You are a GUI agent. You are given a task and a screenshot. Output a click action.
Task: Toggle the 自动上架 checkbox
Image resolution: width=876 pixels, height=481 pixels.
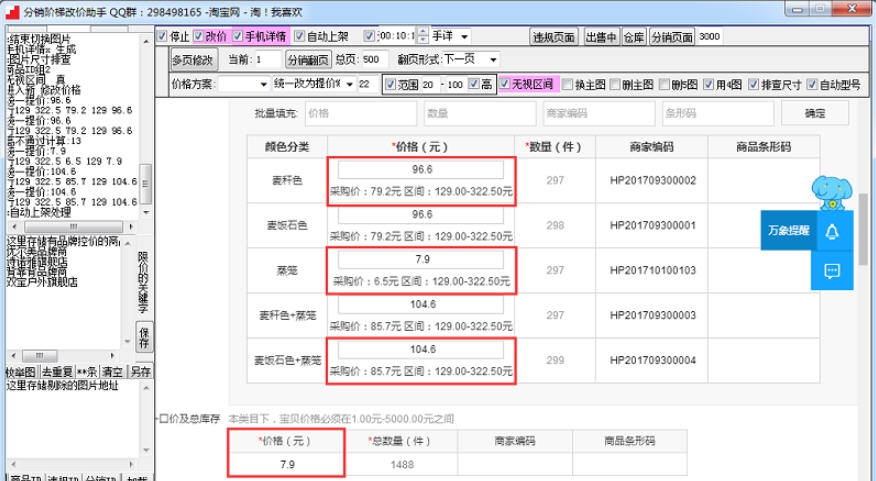pos(299,36)
